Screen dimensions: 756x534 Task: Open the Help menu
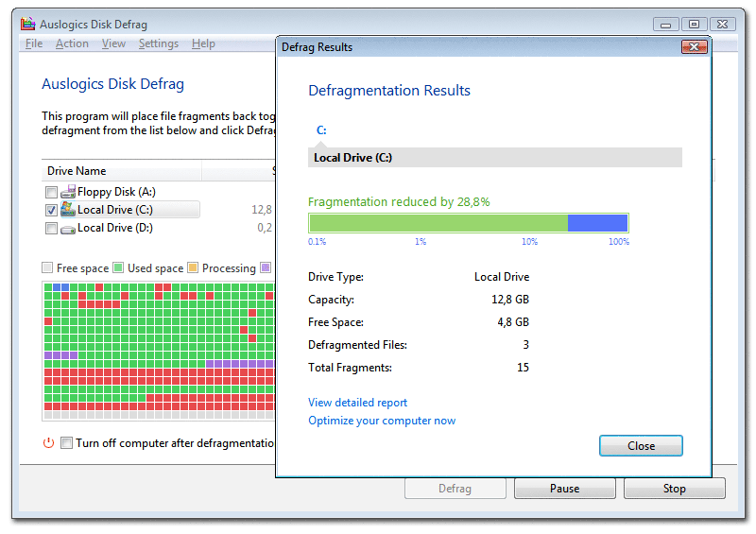[x=203, y=43]
